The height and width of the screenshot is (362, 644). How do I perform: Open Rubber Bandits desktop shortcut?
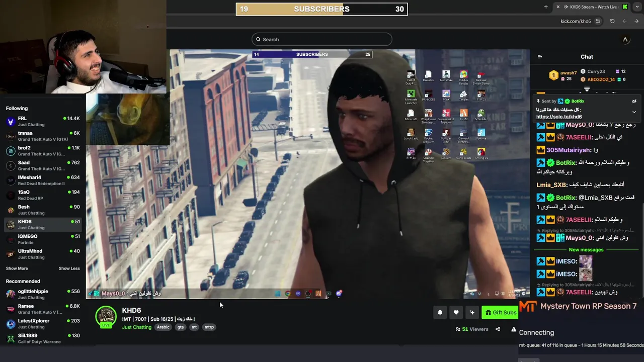click(x=463, y=77)
